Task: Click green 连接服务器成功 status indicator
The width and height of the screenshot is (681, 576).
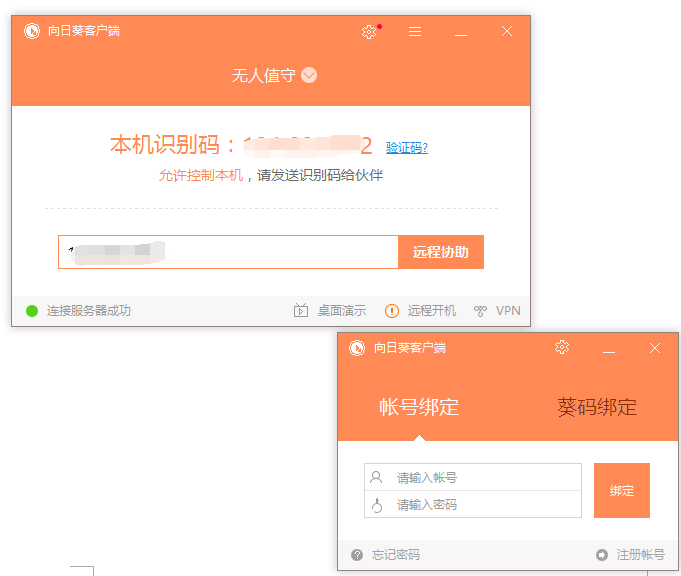Action: pos(32,311)
